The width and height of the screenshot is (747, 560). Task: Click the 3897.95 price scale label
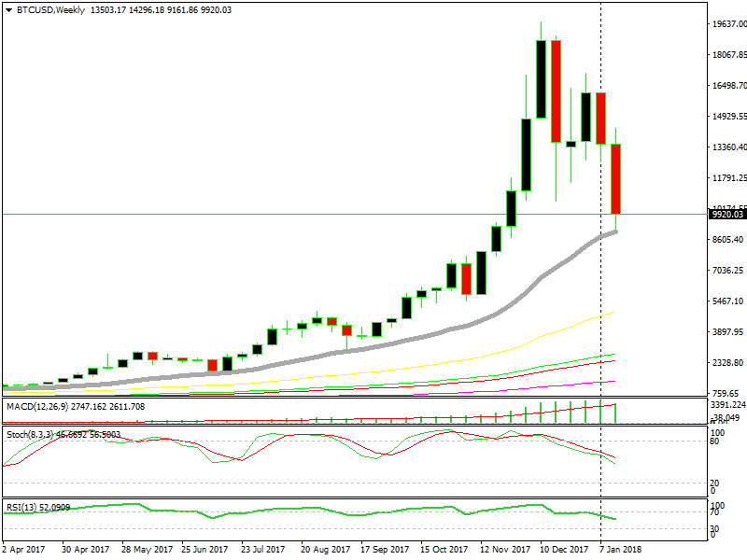pyautogui.click(x=727, y=332)
